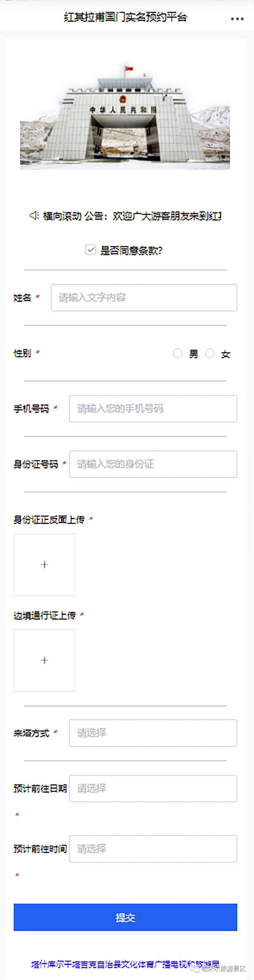Click the 手机号码 phone number input field

[x=153, y=409]
